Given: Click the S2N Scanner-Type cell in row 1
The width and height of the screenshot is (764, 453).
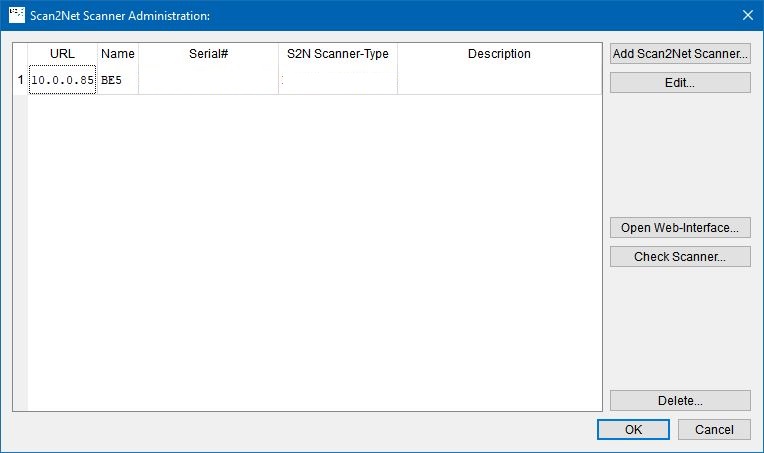Looking at the screenshot, I should [338, 80].
